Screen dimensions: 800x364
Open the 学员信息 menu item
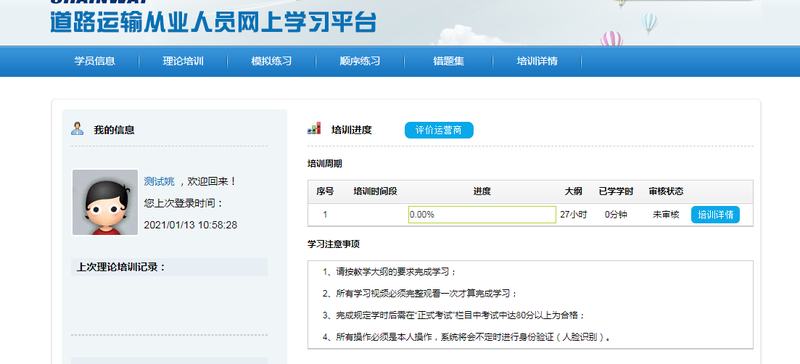pos(95,61)
